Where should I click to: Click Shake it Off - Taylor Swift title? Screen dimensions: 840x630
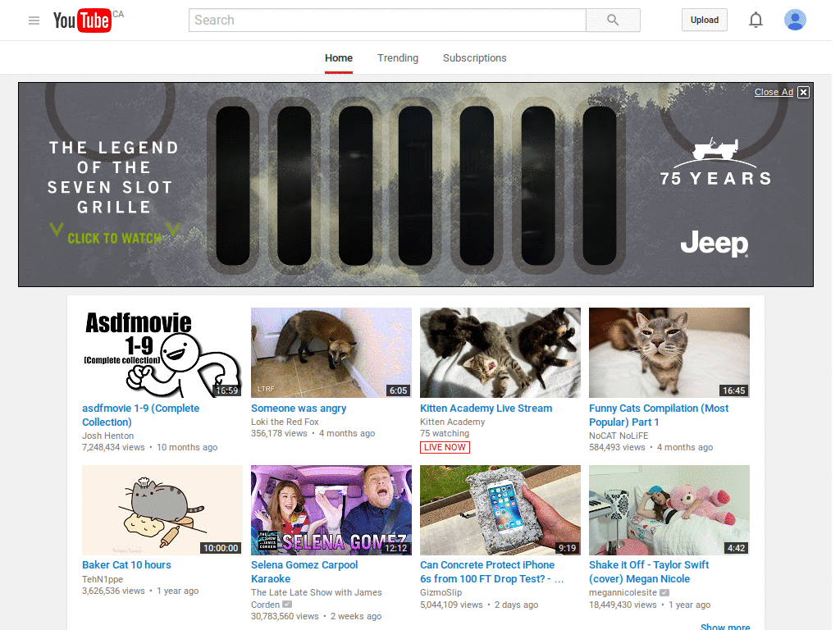pos(649,572)
